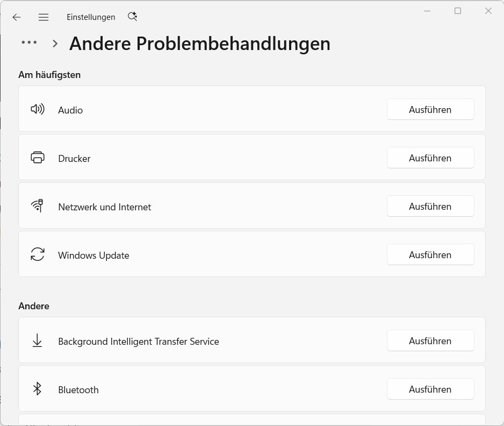Viewport: 504px width, 426px height.
Task: Run the Audio troubleshooter via Ausführen
Action: point(430,109)
